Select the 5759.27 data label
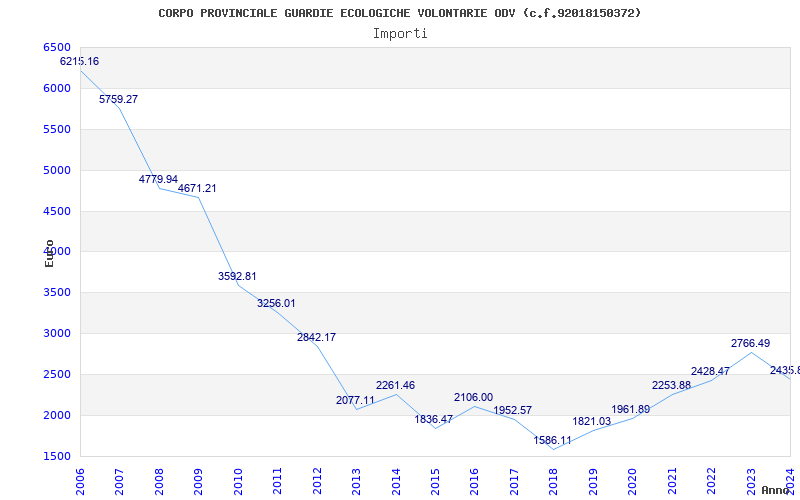This screenshot has height=500, width=800. click(x=118, y=99)
